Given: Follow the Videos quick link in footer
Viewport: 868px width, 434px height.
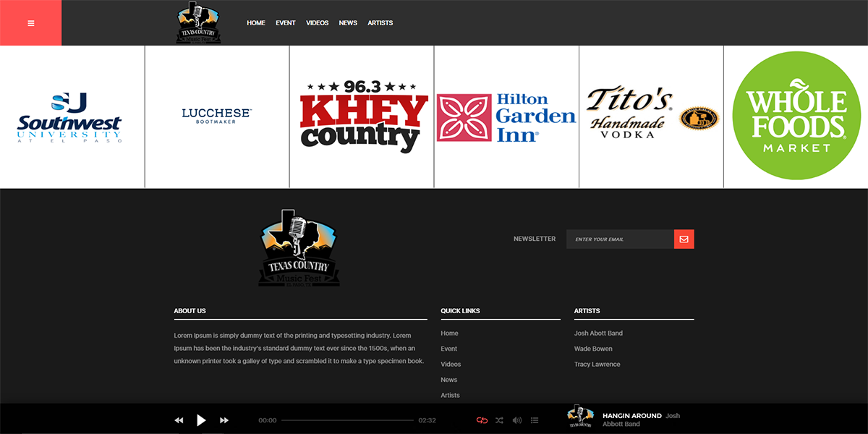Looking at the screenshot, I should (x=451, y=365).
